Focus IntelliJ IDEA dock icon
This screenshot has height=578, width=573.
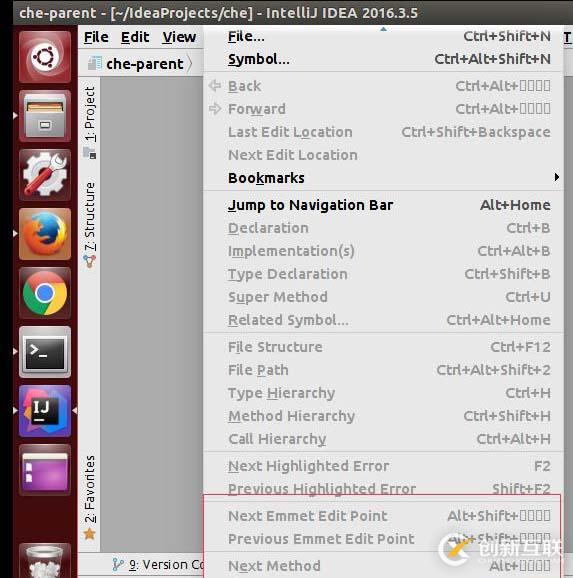pyautogui.click(x=45, y=411)
